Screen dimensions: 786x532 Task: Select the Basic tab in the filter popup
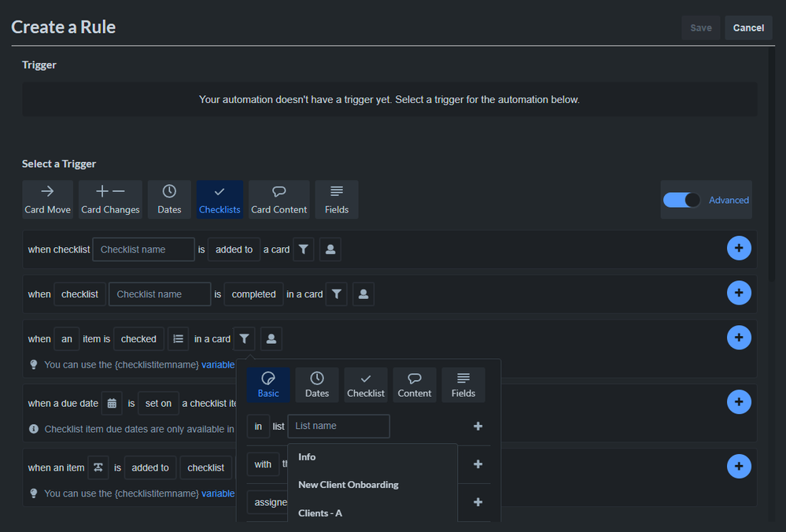(268, 384)
